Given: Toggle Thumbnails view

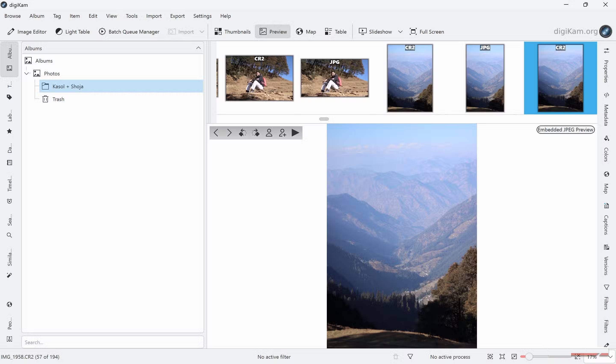Looking at the screenshot, I should pyautogui.click(x=232, y=31).
